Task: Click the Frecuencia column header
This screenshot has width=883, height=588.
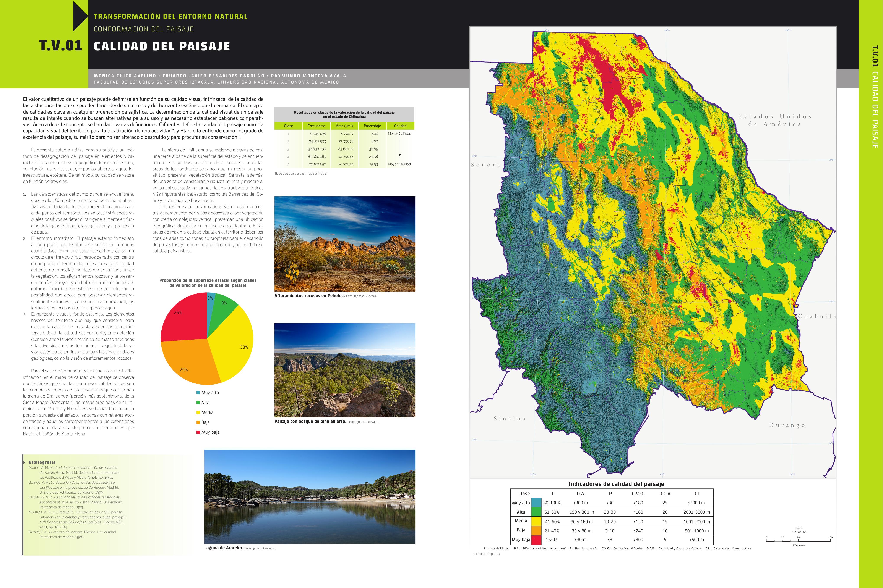Action: [316, 126]
